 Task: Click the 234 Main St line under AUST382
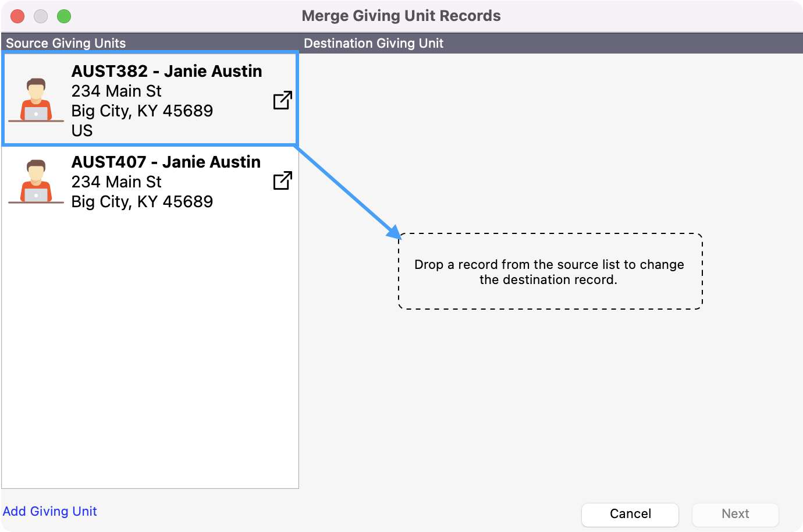point(116,91)
